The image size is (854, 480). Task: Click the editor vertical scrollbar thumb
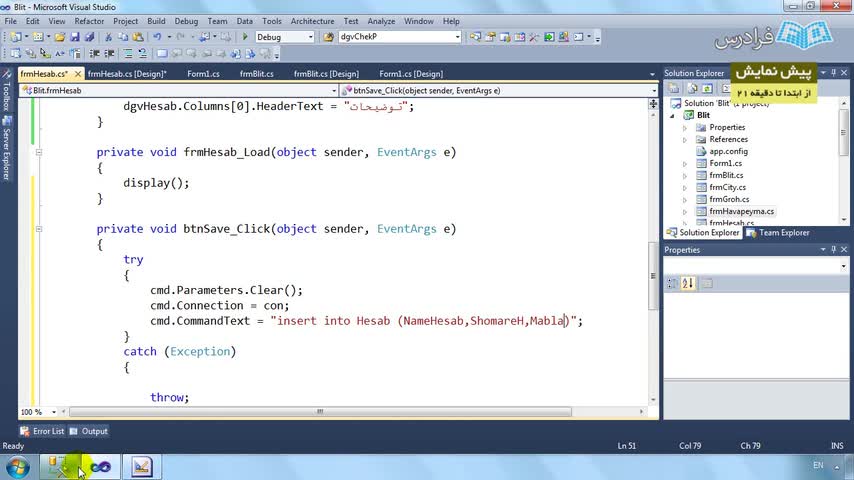(x=653, y=276)
